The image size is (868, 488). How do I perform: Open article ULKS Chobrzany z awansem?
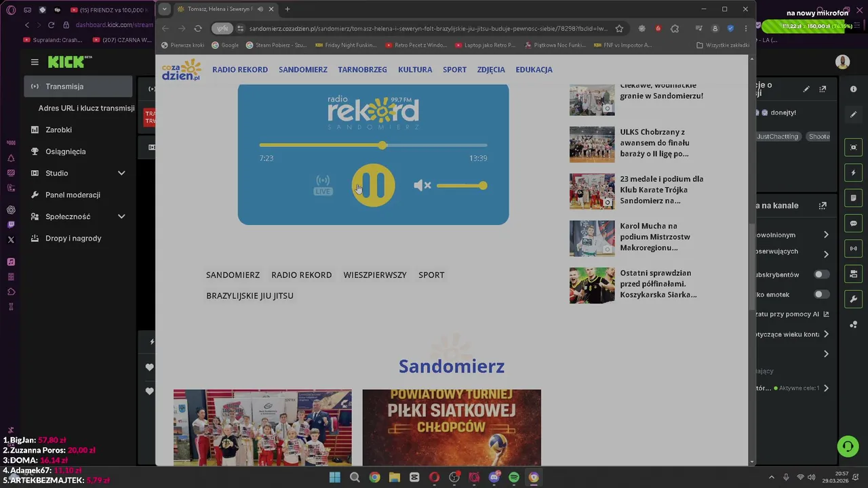point(655,143)
